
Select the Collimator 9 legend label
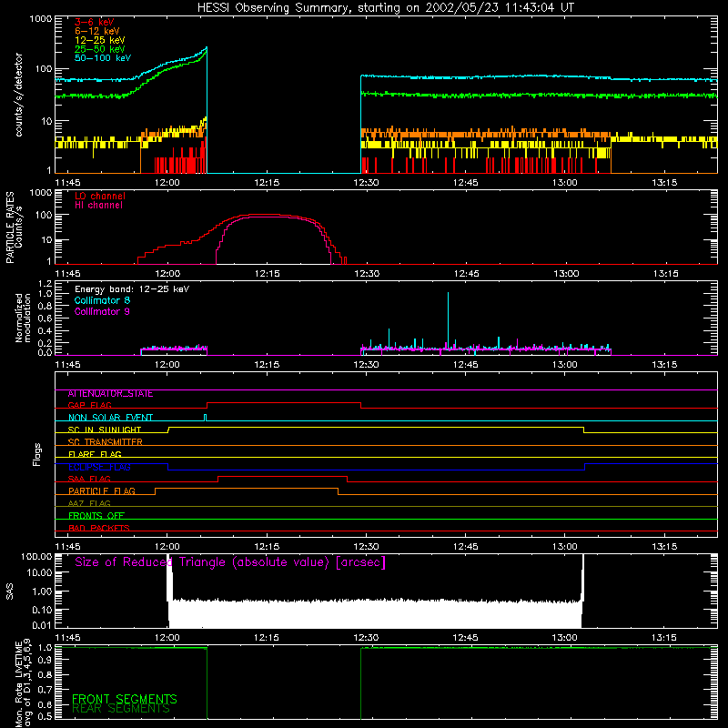(x=102, y=311)
